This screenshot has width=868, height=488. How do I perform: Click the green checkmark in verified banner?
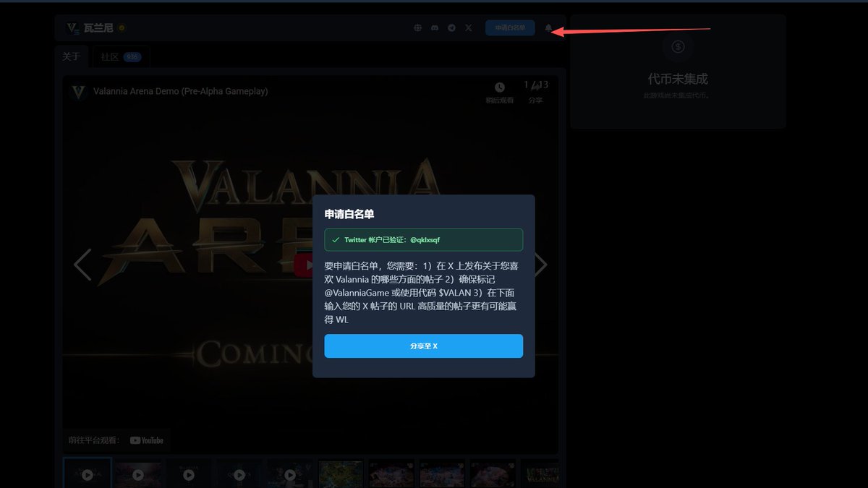coord(336,240)
